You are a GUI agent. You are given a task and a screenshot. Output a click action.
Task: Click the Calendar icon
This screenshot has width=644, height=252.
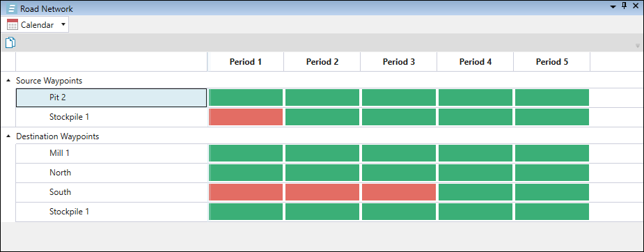[x=13, y=24]
